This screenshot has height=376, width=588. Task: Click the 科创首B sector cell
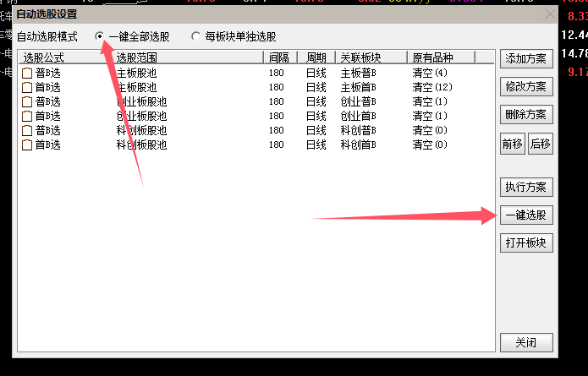[x=358, y=144]
